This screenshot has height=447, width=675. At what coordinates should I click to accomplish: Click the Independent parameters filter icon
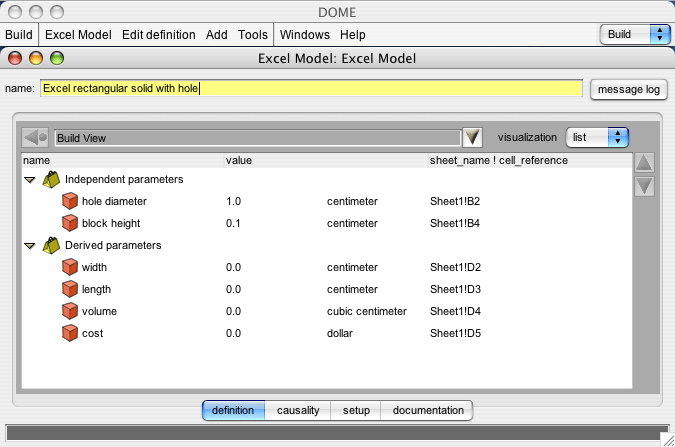[51, 180]
